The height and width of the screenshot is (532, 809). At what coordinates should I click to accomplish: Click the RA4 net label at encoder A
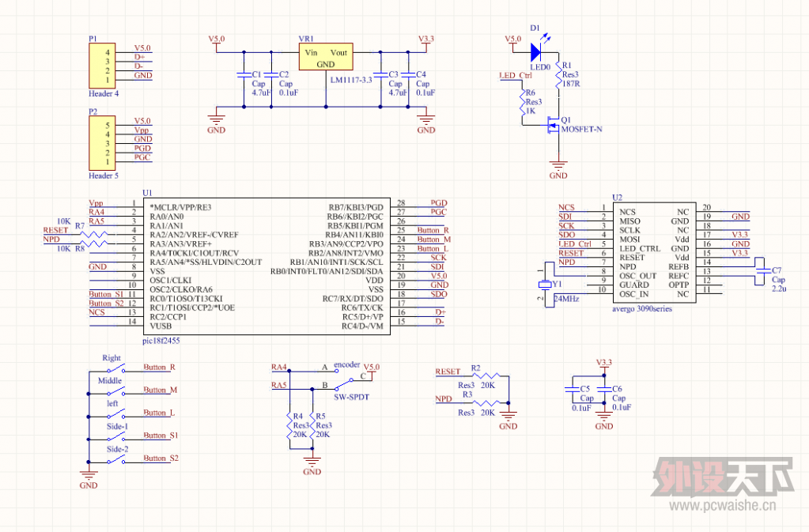279,367
